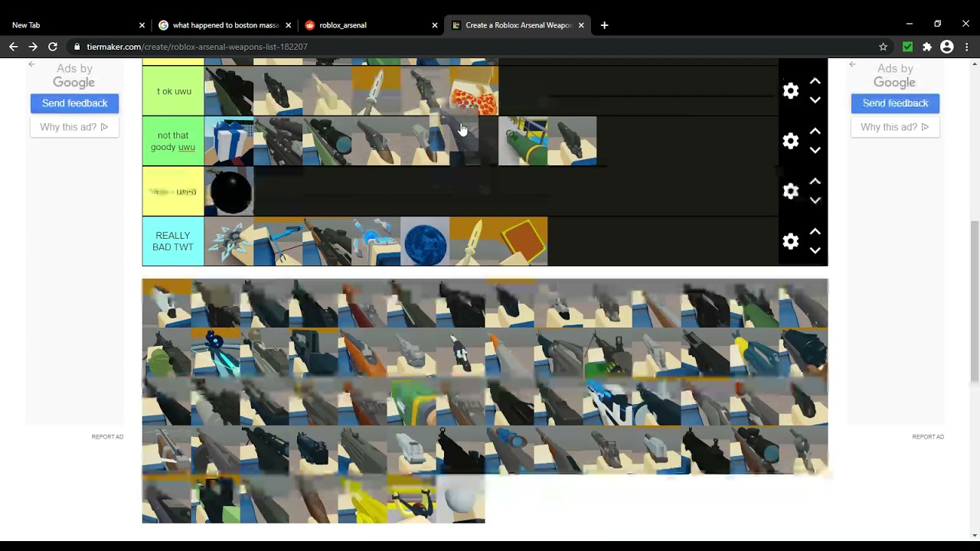Open settings gear for the black bomb row
Screen dimensions: 980x551
coord(791,191)
